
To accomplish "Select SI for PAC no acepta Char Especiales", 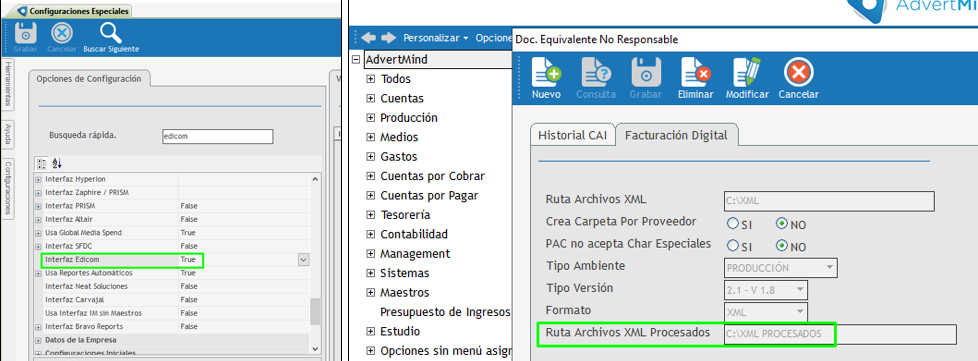I will (732, 246).
